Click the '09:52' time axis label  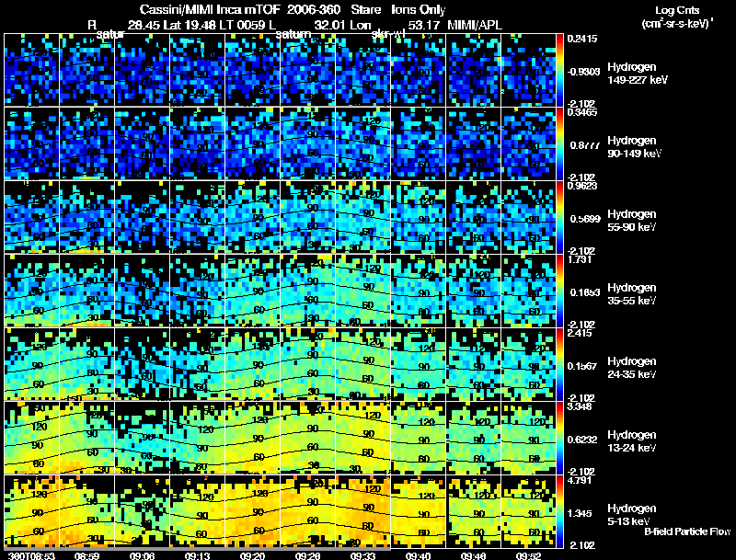[x=528, y=555]
